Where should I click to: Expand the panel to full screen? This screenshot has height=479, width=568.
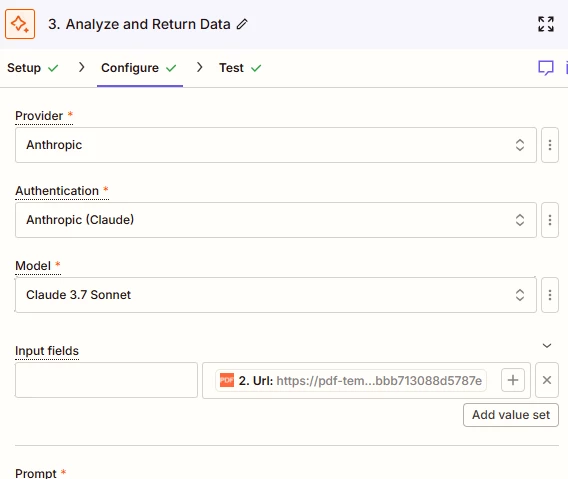pos(546,24)
